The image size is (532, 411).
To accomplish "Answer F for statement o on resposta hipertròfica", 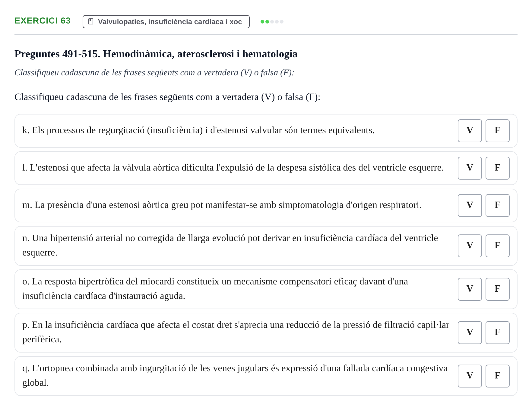I will pyautogui.click(x=497, y=289).
